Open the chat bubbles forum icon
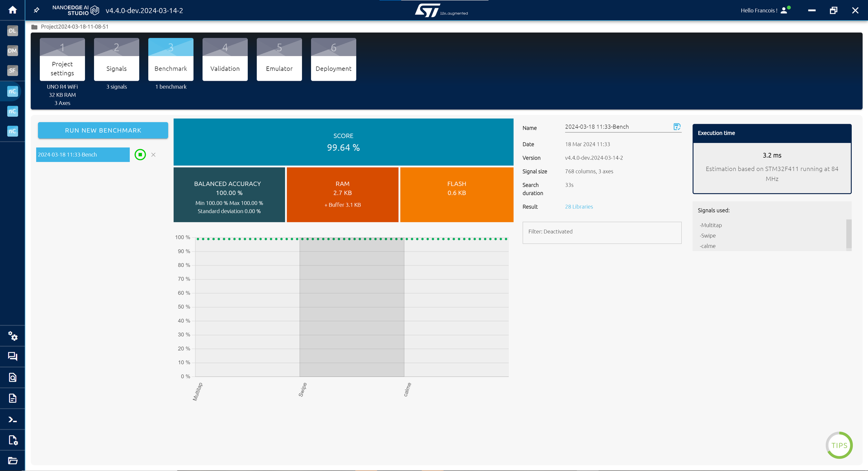The height and width of the screenshot is (471, 868). pyautogui.click(x=13, y=357)
